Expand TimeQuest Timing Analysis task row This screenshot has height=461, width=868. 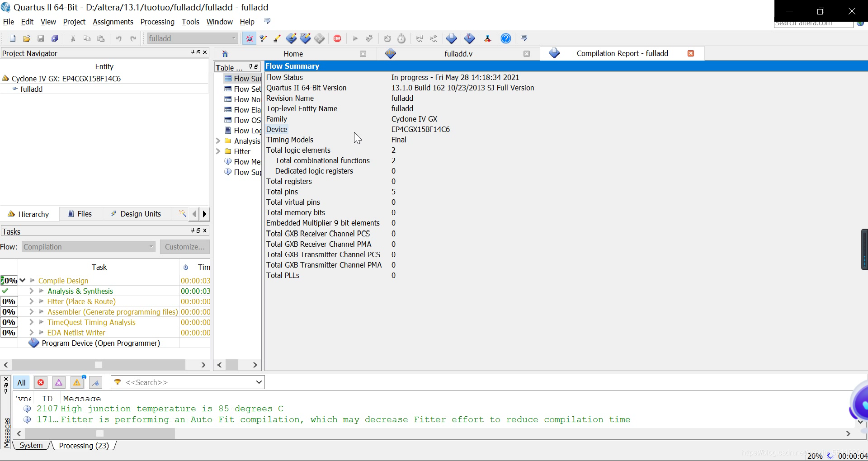click(x=31, y=322)
